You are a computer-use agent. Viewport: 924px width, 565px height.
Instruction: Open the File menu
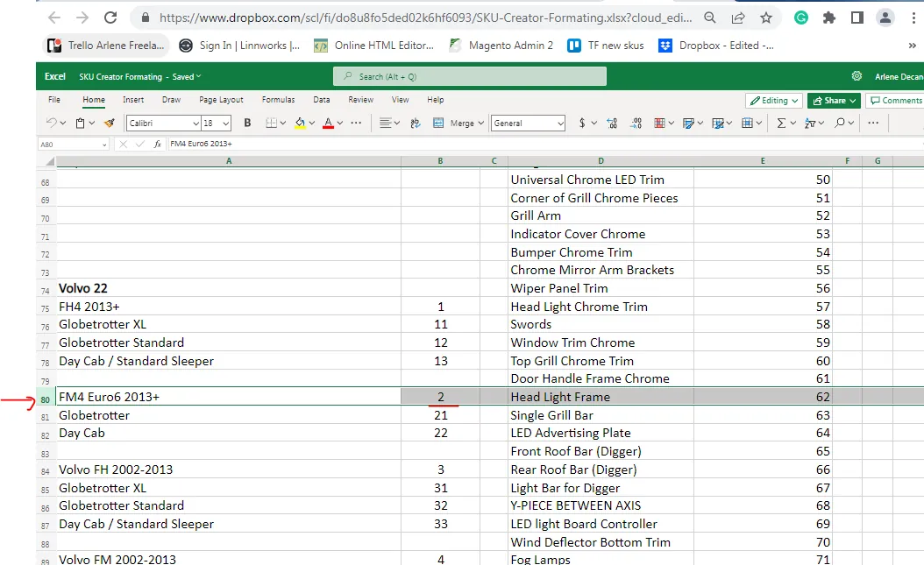tap(54, 100)
